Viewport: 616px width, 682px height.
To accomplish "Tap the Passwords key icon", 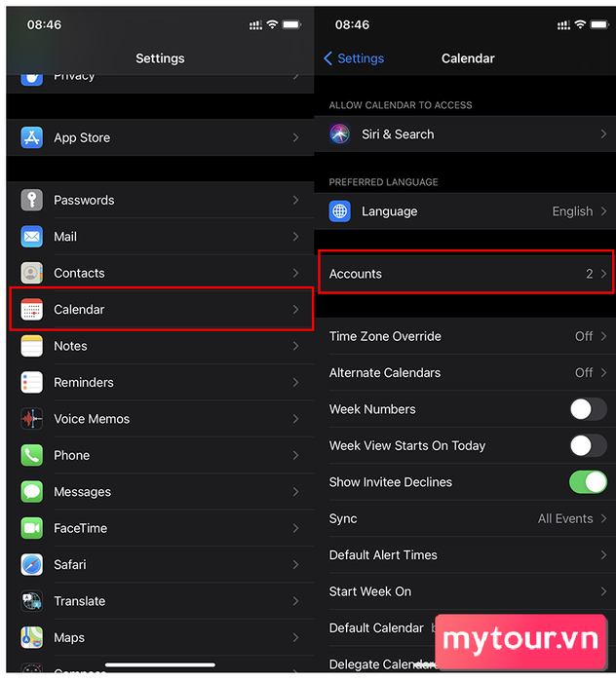I will [x=32, y=200].
